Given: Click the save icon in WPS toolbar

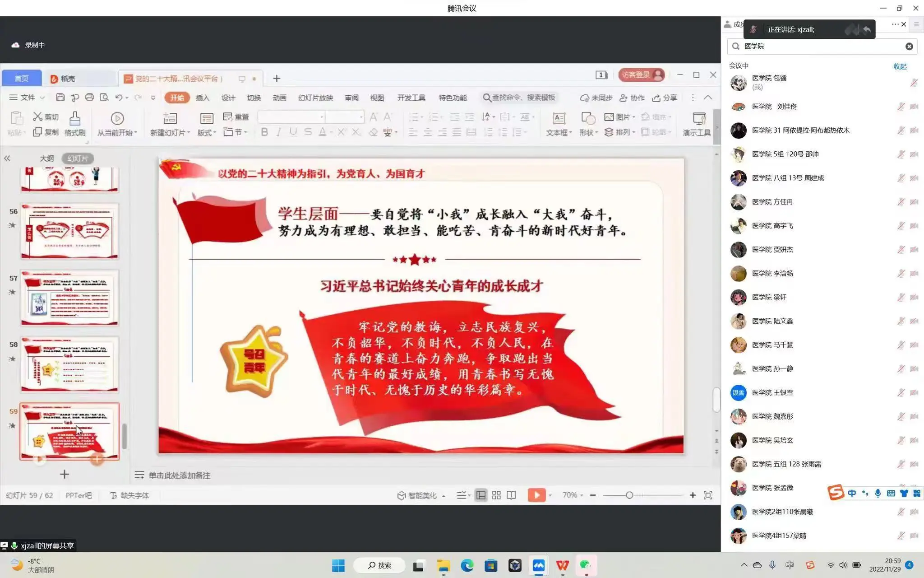Looking at the screenshot, I should pos(60,98).
